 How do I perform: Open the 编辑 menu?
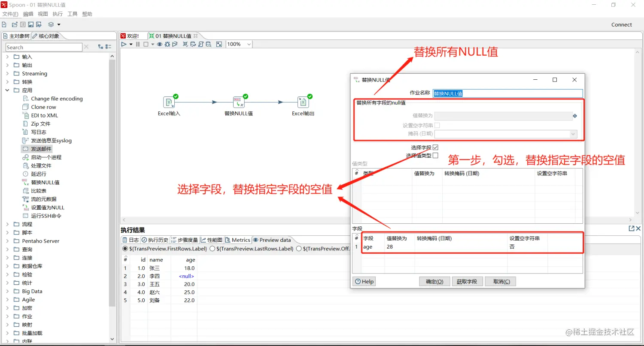(28, 14)
